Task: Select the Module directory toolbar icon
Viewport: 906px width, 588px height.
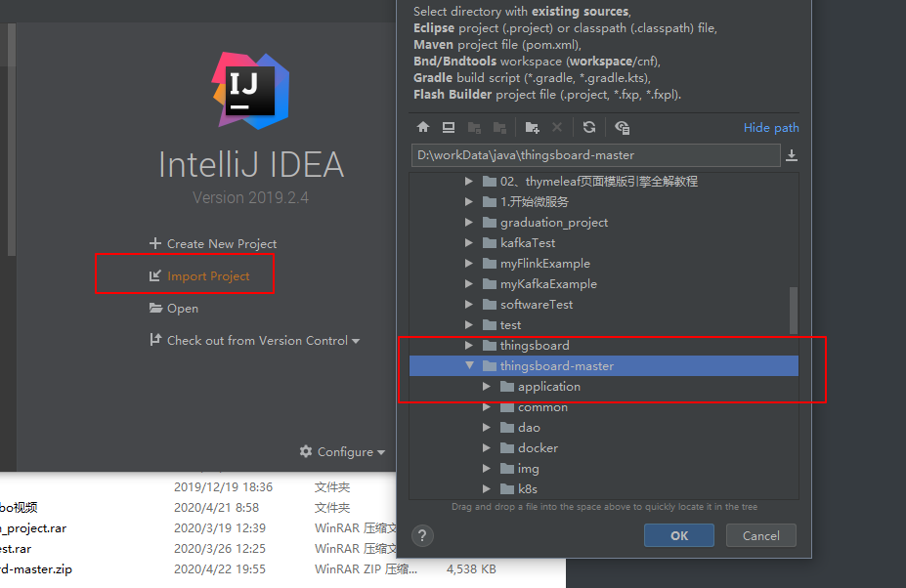Action: [x=499, y=127]
